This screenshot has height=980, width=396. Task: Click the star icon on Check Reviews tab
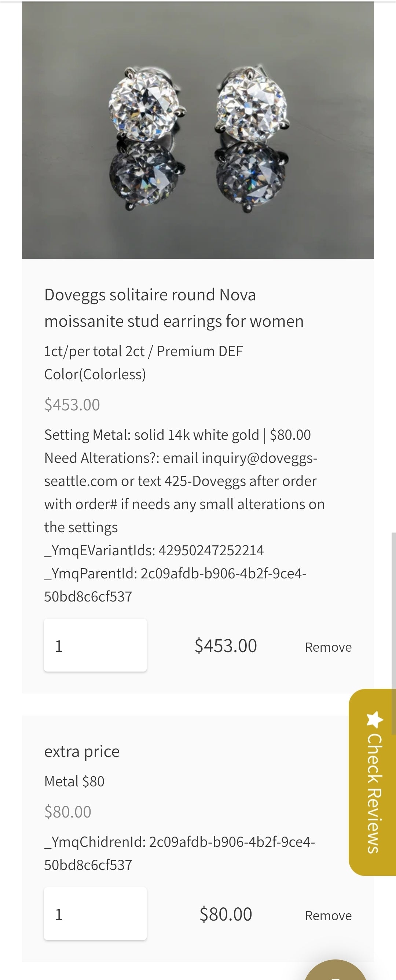click(374, 719)
